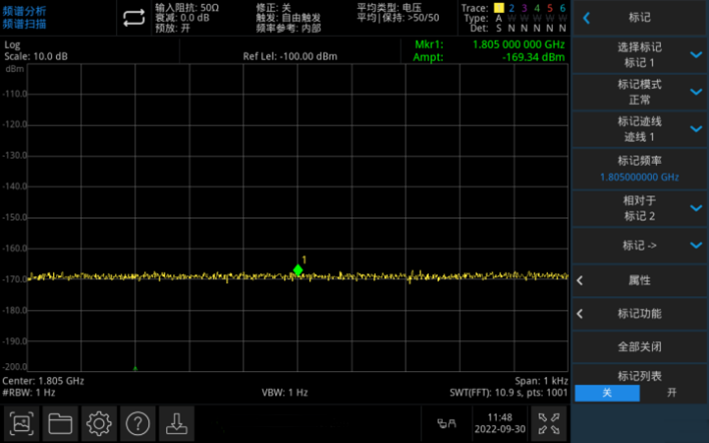Screen dimensions: 709x443
Task: Open the settings gear icon
Action: [x=99, y=424]
